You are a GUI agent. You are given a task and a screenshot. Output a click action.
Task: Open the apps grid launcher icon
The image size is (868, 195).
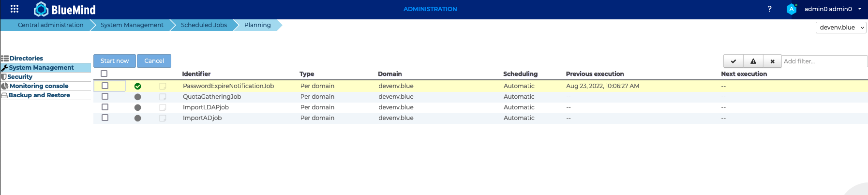15,9
